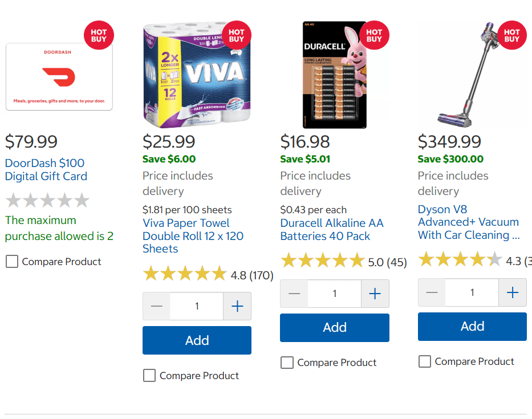The height and width of the screenshot is (419, 532).
Task: Tick Compare Product for DoorDash gift card
Action: click(x=12, y=262)
